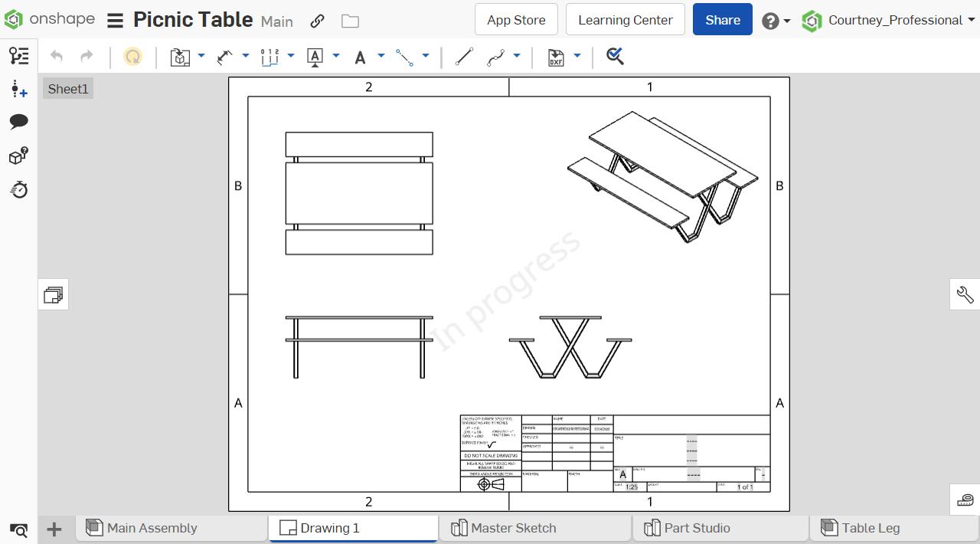Expand the Dimension tool dropdown
This screenshot has width=980, height=544.
[x=243, y=57]
